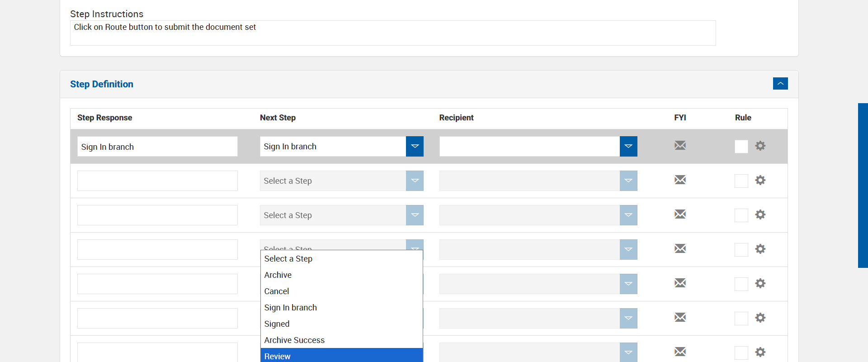Image resolution: width=868 pixels, height=362 pixels.
Task: Open rule settings gear in second row
Action: click(x=760, y=180)
